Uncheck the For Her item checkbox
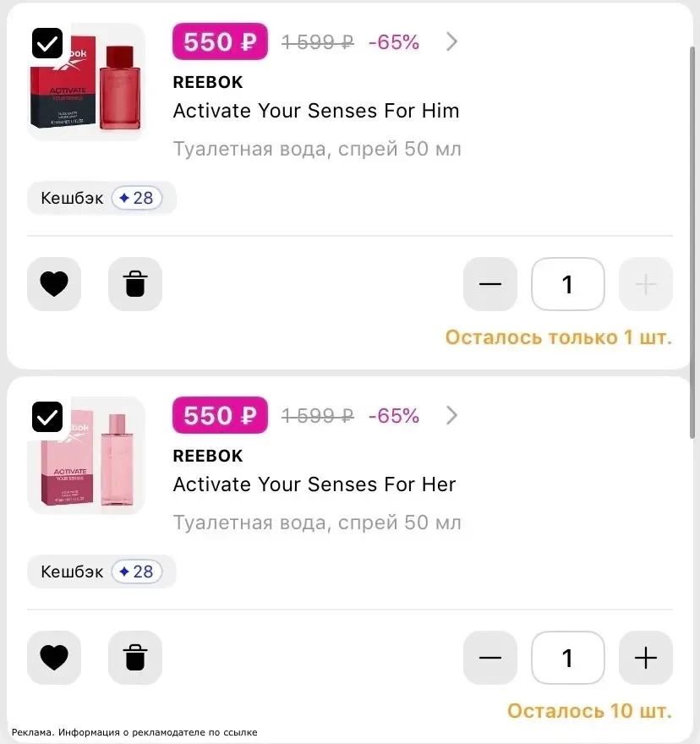The width and height of the screenshot is (700, 744). coord(47,417)
